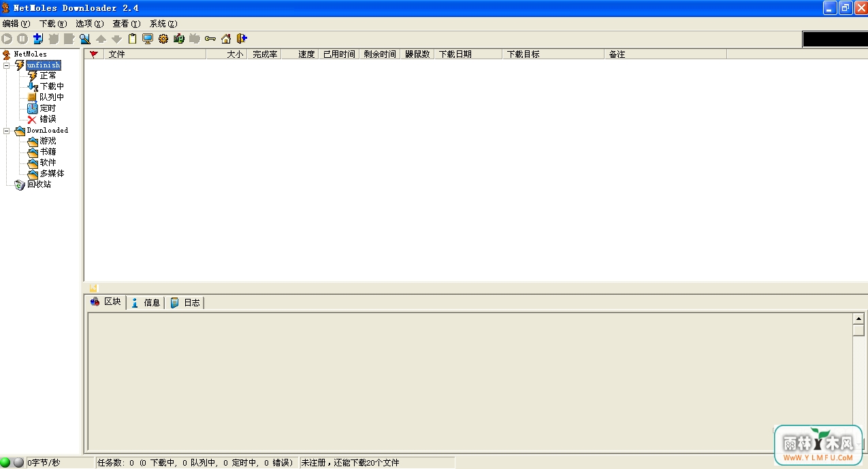
Task: Select the 游戏 category folder
Action: click(x=48, y=141)
